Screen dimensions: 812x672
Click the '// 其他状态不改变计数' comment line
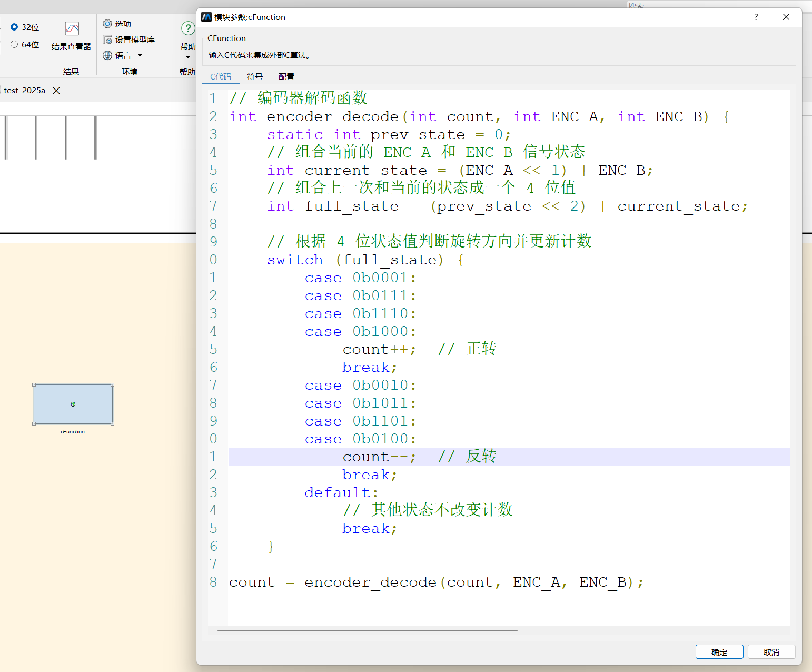[x=428, y=510]
